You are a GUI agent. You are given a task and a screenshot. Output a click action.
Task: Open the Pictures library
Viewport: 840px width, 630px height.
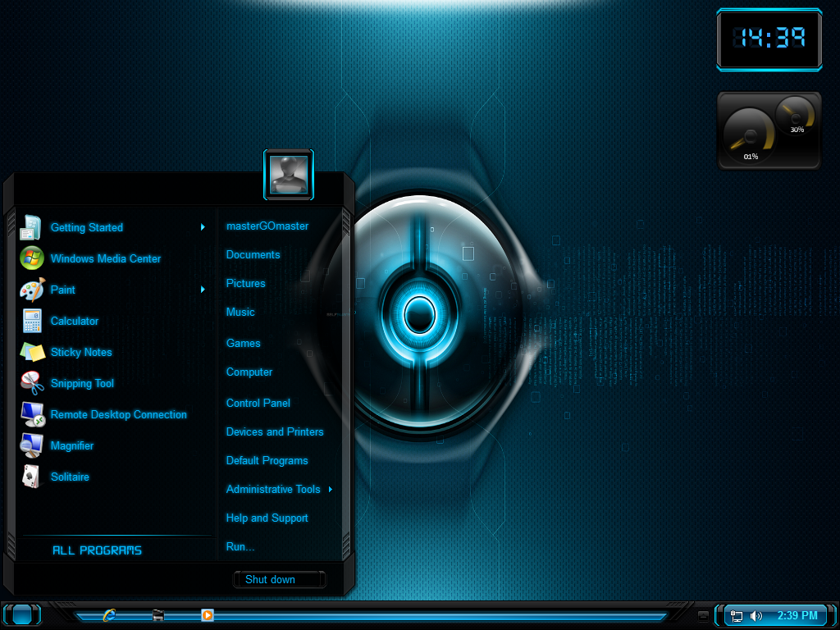coord(245,283)
